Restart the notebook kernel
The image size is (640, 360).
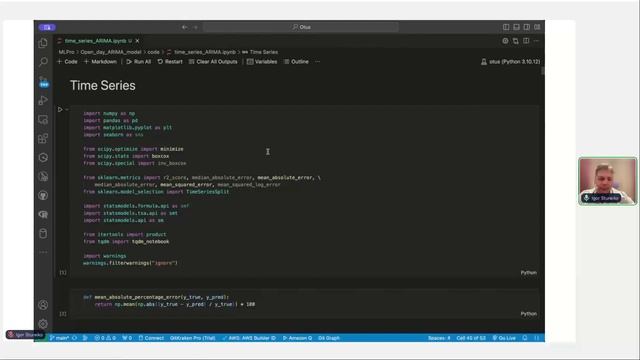point(170,62)
